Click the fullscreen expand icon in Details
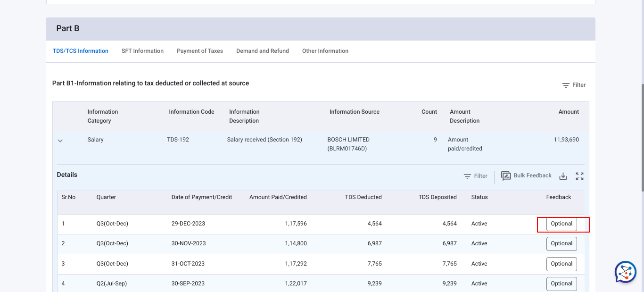The width and height of the screenshot is (644, 292). 579,176
